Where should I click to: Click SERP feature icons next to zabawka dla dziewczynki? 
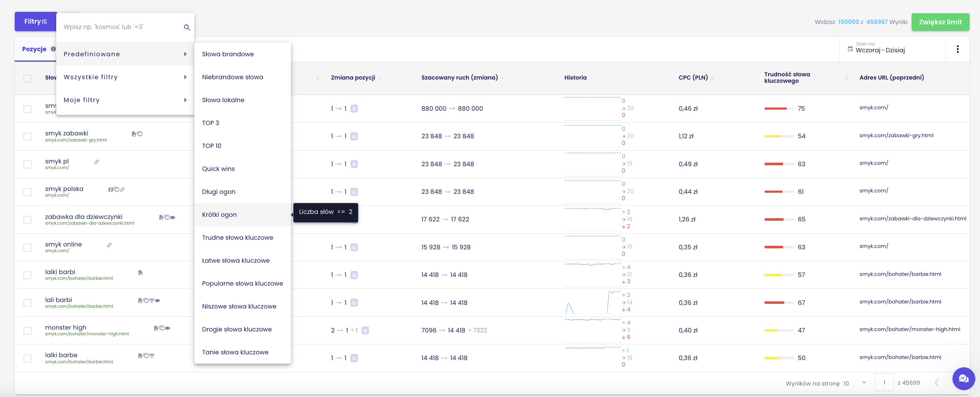(167, 217)
